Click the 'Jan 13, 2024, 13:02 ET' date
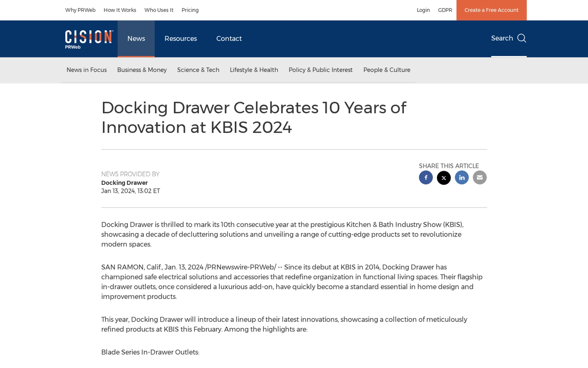 click(x=130, y=191)
